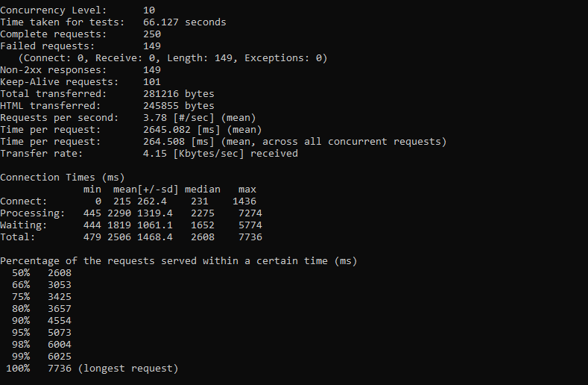This screenshot has height=385, width=588.
Task: Click the Complete requests count 250
Action: 152,34
